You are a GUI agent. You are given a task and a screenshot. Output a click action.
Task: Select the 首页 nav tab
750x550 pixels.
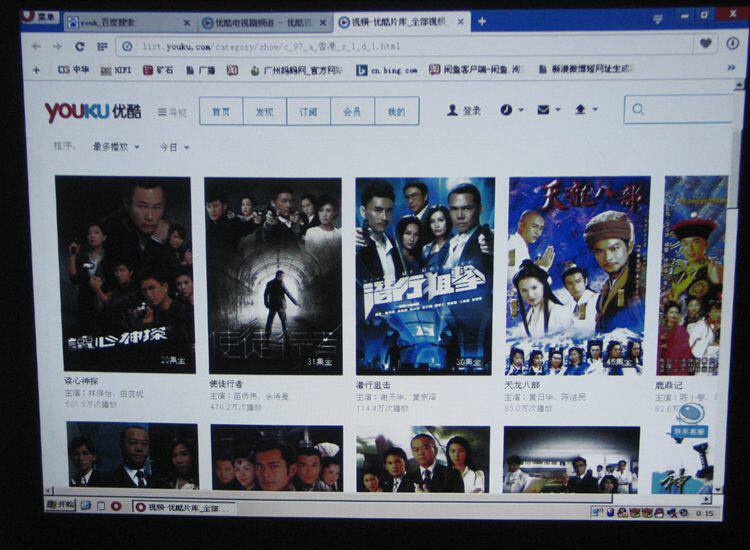coord(221,112)
